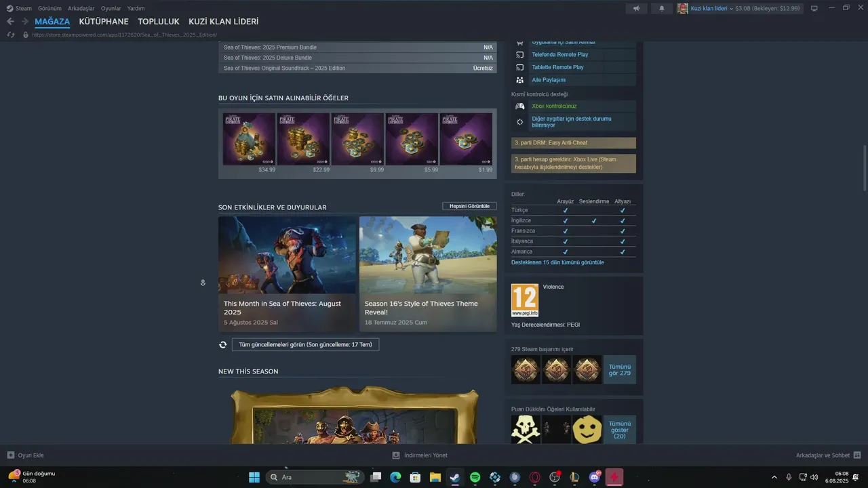Open This Month in Sea of Thieves news card
868x488 pixels.
[287, 274]
